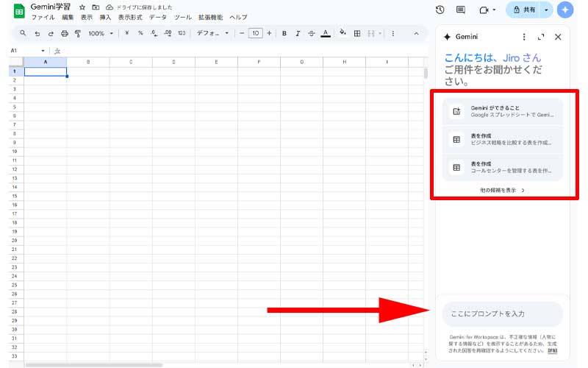Image resolution: width=588 pixels, height=368 pixels.
Task: Show more suggestions via 他の候補を表示
Action: (x=503, y=191)
